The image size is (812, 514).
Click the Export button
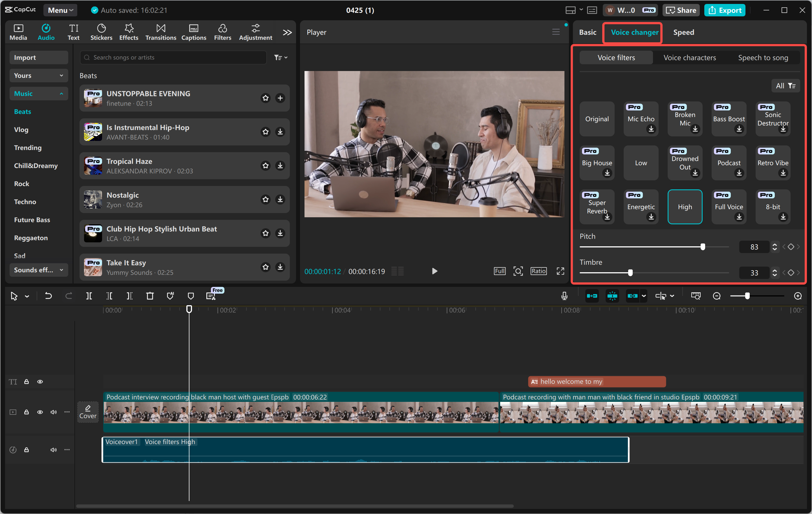click(724, 10)
